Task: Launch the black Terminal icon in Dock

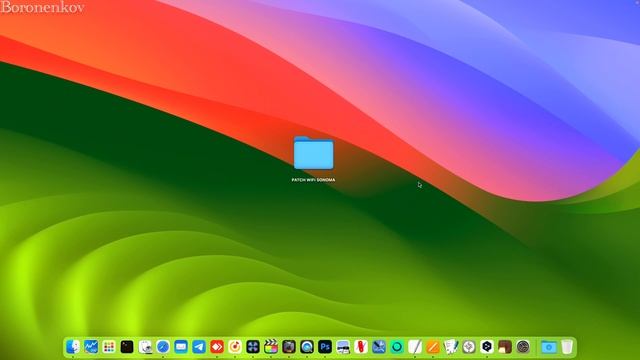Action: tap(127, 347)
